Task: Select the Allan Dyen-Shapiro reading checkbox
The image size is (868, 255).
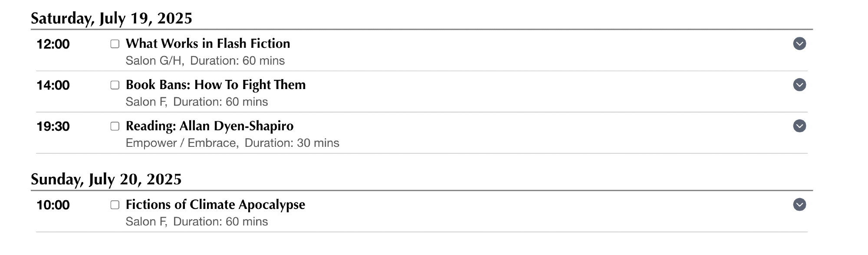Action: point(115,126)
